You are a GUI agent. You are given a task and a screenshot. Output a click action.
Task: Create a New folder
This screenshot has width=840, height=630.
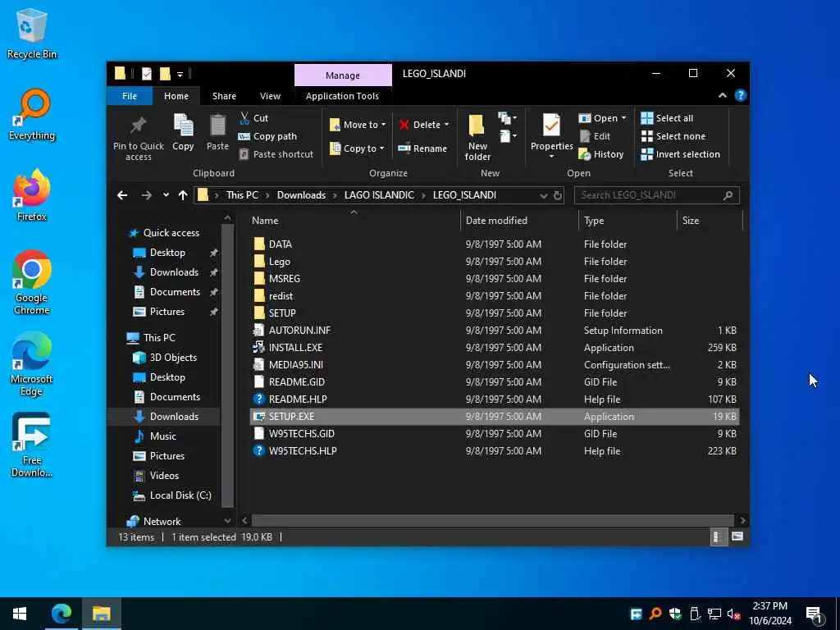477,137
